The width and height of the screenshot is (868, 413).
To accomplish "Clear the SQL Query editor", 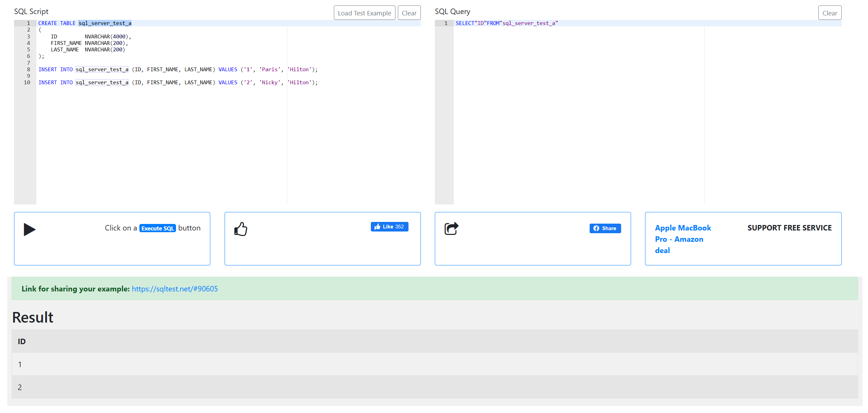I will pos(829,13).
